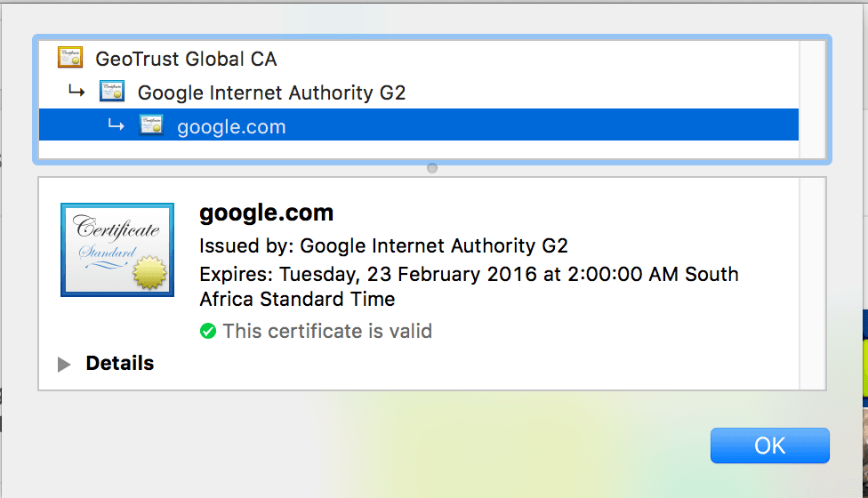
Task: Click the green valid checkmark icon
Action: (x=207, y=331)
